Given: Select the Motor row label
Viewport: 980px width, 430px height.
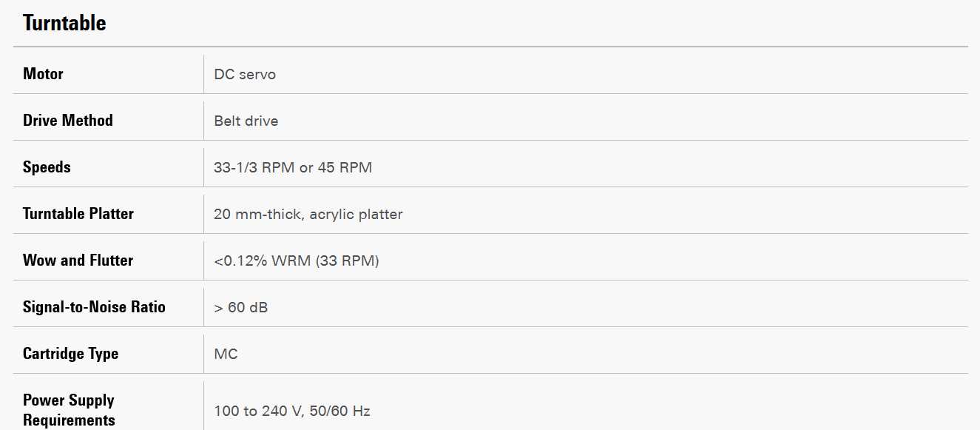Looking at the screenshot, I should (x=43, y=74).
